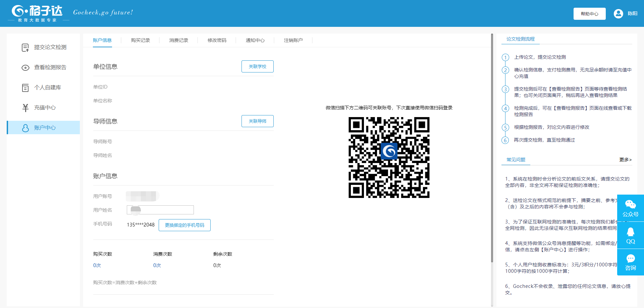The width and height of the screenshot is (644, 308).
Task: Click the 导师账号 label
Action: click(x=103, y=142)
